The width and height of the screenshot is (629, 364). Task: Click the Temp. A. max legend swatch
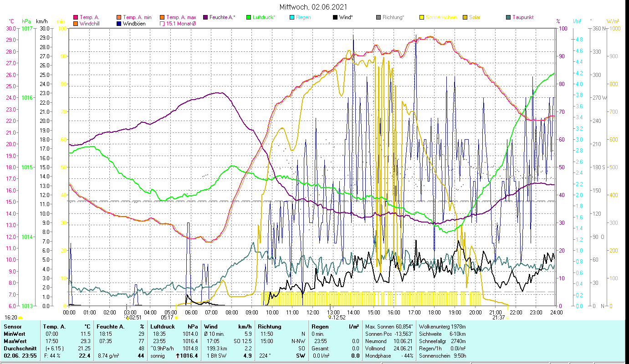click(x=162, y=17)
